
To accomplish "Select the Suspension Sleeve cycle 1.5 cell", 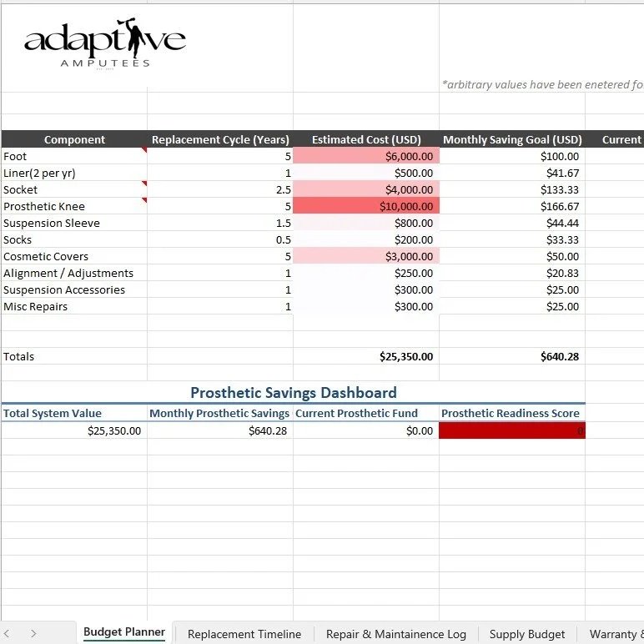I will [220, 223].
